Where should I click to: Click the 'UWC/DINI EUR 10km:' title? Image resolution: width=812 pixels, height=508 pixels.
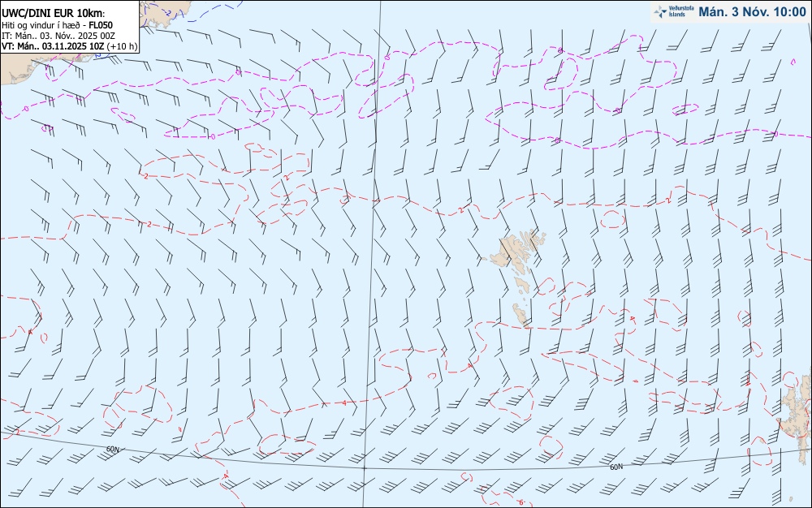point(53,14)
